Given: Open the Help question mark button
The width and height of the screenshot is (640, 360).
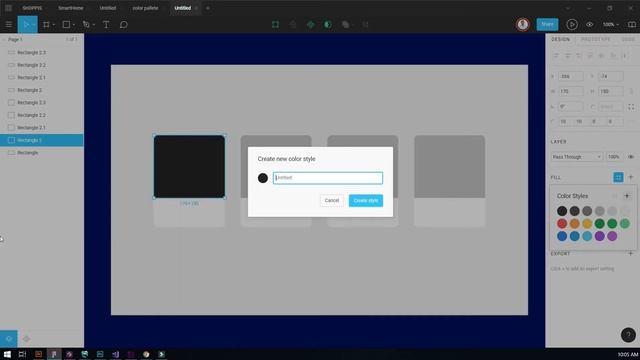Looking at the screenshot, I should pyautogui.click(x=628, y=335).
